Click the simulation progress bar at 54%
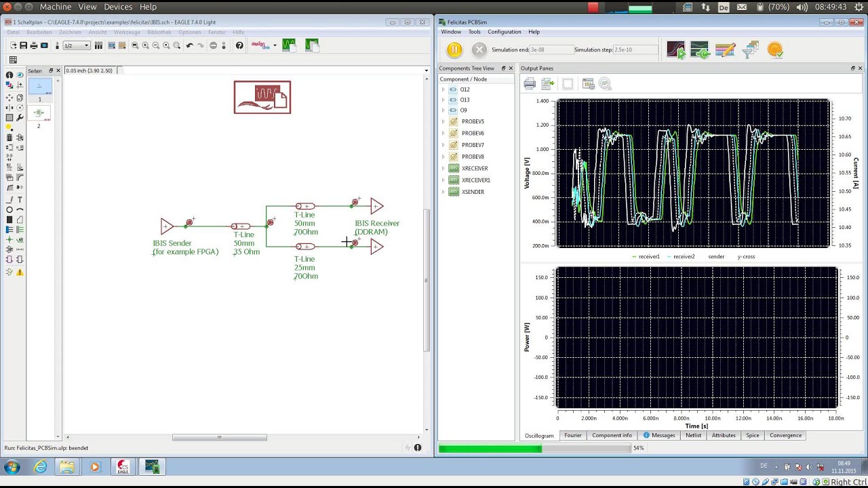 [x=534, y=448]
